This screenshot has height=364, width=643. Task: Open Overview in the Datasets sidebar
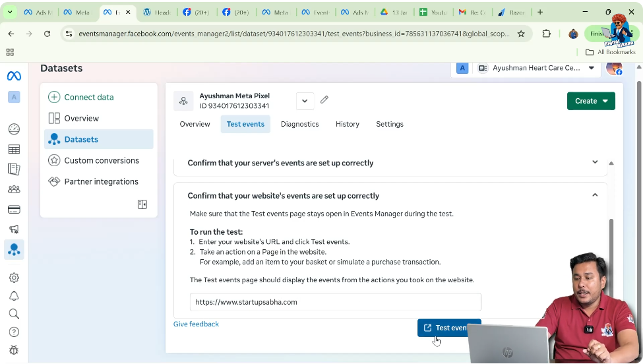[98, 118]
